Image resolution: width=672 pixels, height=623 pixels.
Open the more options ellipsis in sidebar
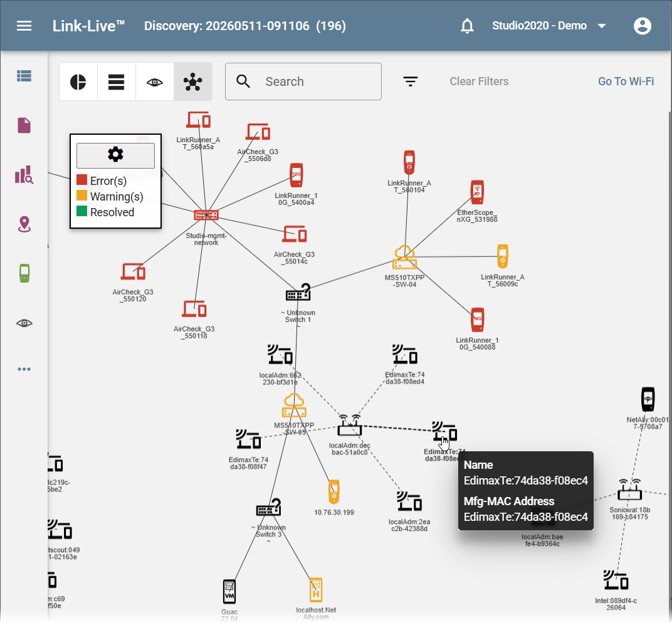pos(24,369)
